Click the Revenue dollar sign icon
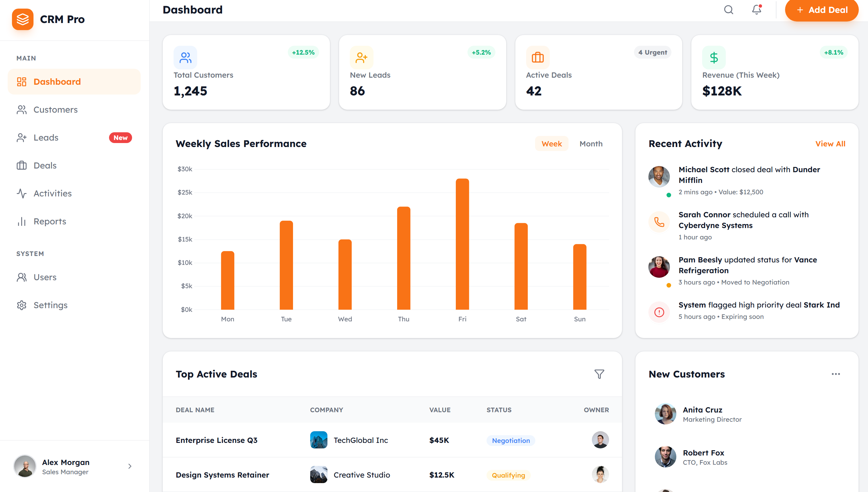Image resolution: width=868 pixels, height=492 pixels. [714, 57]
